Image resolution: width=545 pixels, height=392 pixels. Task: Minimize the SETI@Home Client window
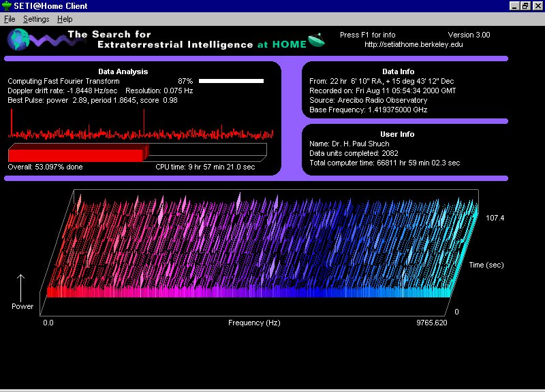(514, 6)
